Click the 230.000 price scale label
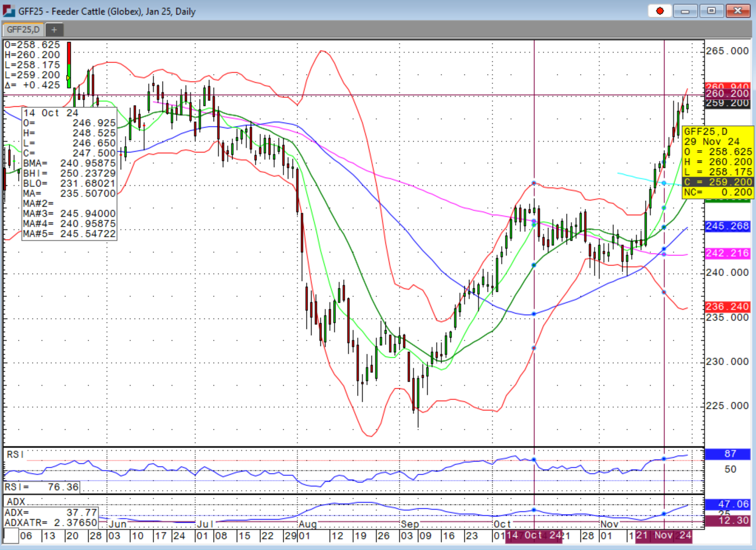 pos(727,362)
